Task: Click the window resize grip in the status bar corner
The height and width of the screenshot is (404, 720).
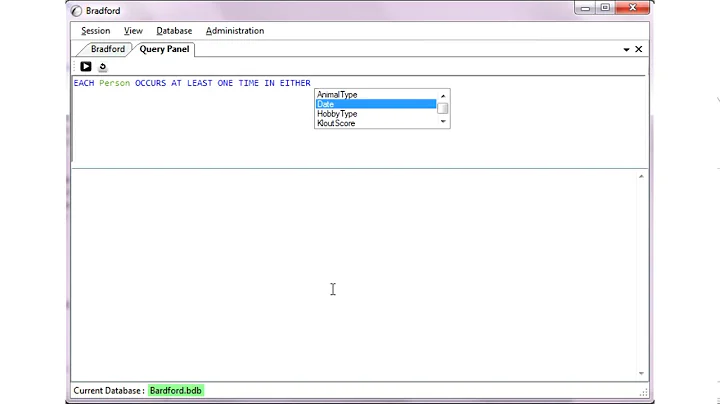Action: coord(644,392)
